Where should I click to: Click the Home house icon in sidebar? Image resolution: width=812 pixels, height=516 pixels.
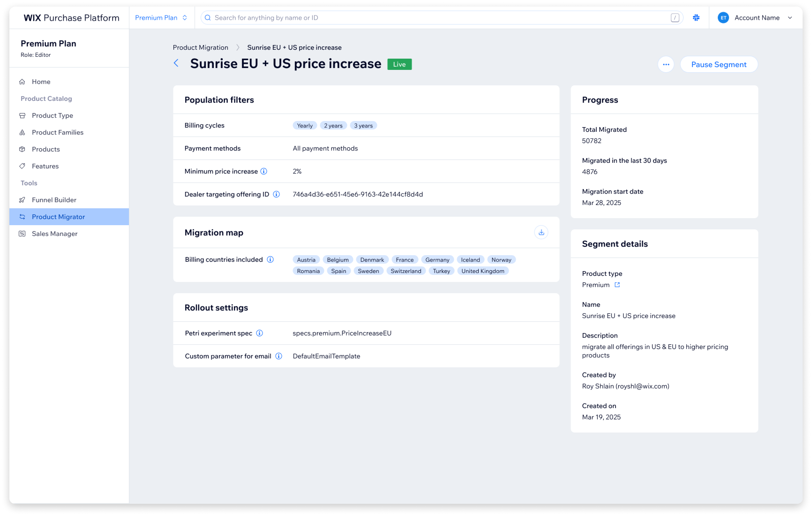click(x=22, y=82)
